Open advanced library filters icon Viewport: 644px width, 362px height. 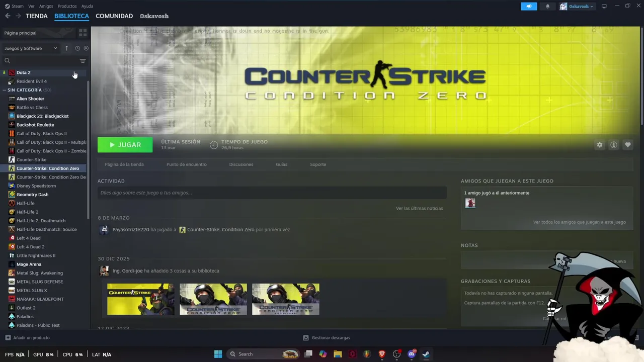pyautogui.click(x=83, y=61)
